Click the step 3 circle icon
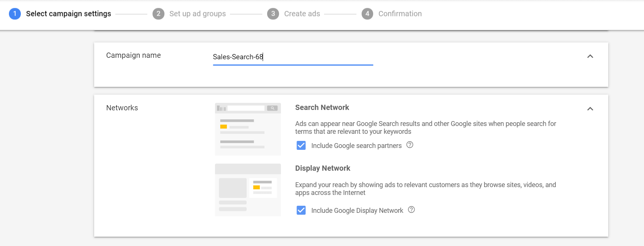The height and width of the screenshot is (246, 644). (x=273, y=14)
